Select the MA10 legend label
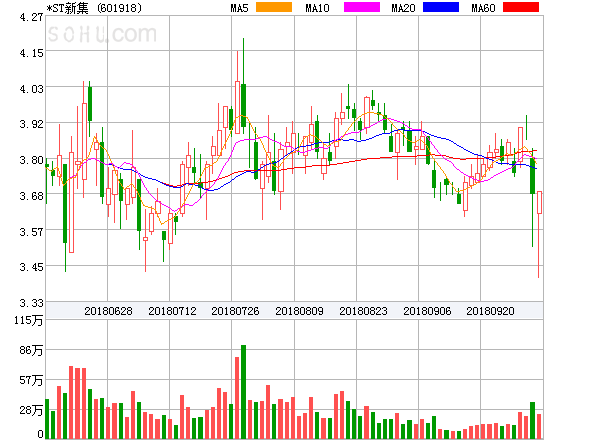The width and height of the screenshot is (600, 440). (x=317, y=8)
